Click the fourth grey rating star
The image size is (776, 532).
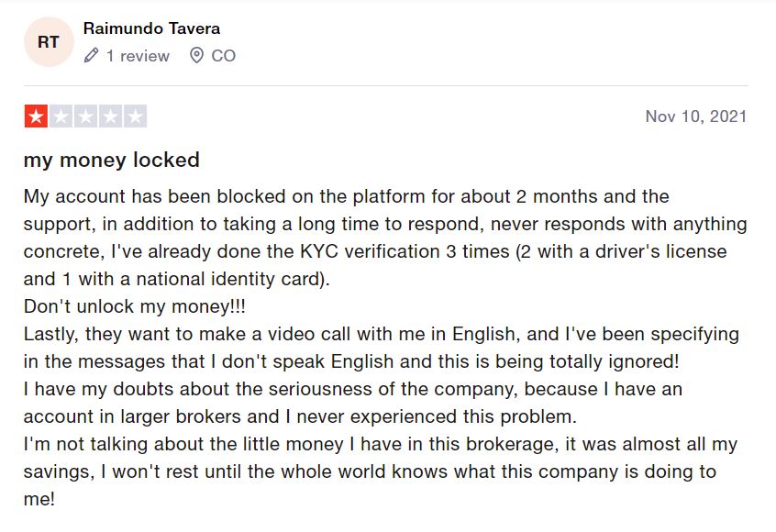click(x=110, y=116)
